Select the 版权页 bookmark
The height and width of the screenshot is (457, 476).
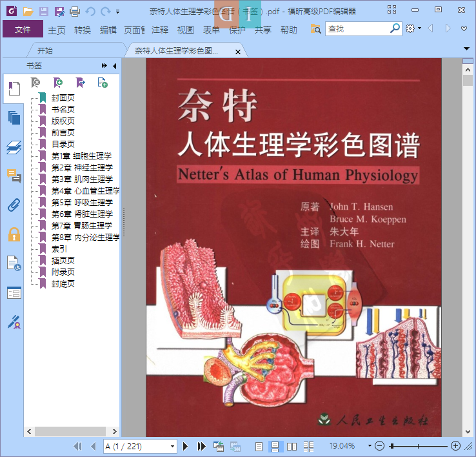pos(63,121)
